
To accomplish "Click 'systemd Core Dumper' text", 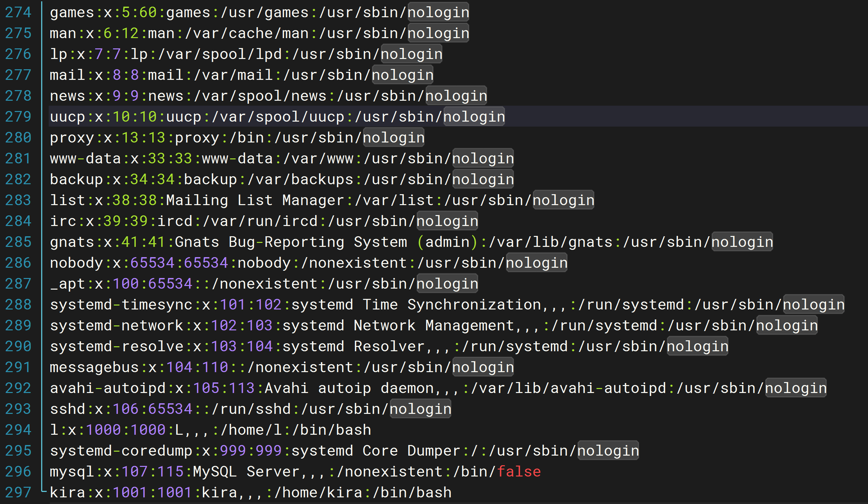I will point(375,451).
